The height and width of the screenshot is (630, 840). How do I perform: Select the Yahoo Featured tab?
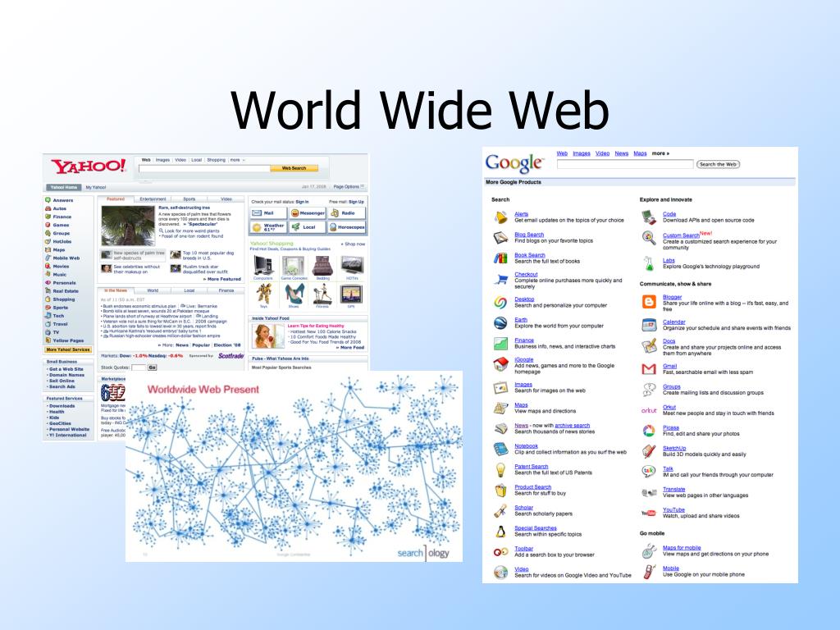pyautogui.click(x=115, y=199)
